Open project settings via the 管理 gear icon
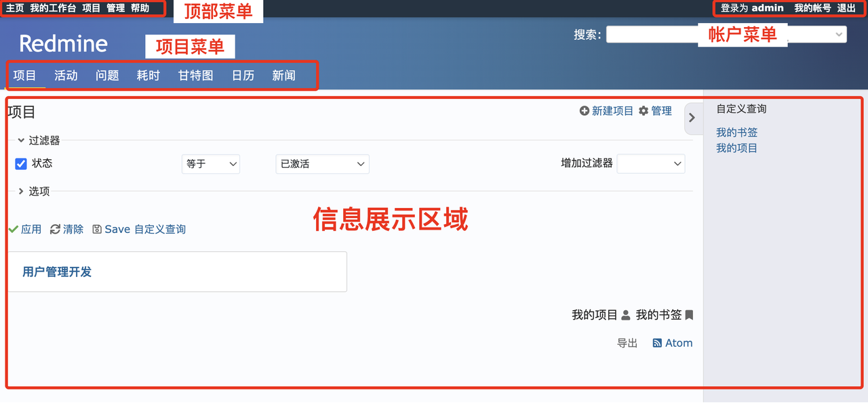The width and height of the screenshot is (868, 403). pyautogui.click(x=644, y=110)
